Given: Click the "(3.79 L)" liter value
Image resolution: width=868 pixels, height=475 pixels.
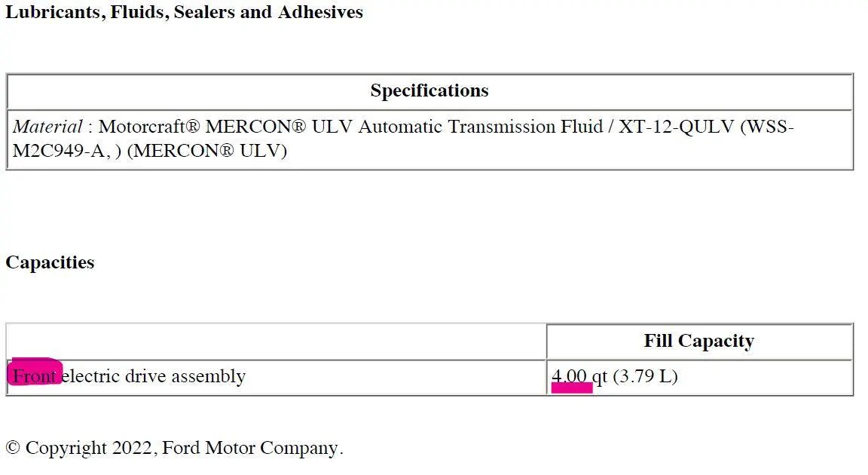Looking at the screenshot, I should pos(645,375).
